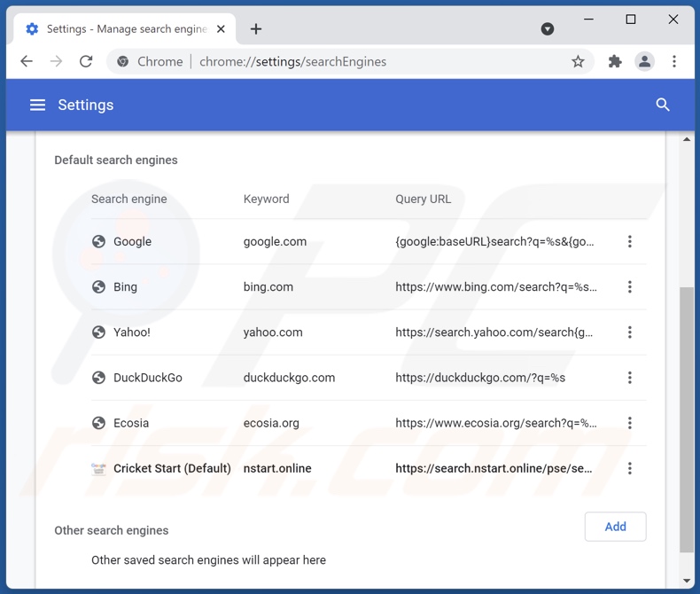This screenshot has height=594, width=700.
Task: Click the 'yahoo.com' keyword
Action: point(273,332)
